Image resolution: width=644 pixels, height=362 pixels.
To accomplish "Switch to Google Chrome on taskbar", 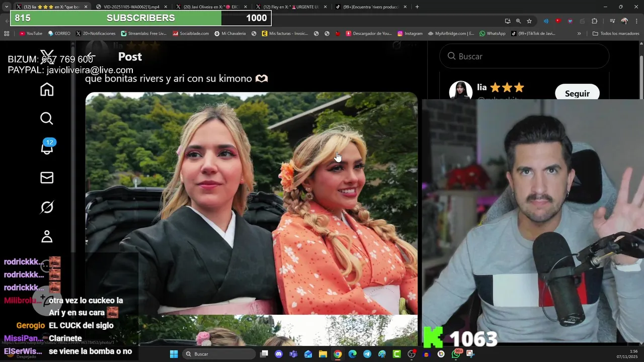I will [338, 354].
